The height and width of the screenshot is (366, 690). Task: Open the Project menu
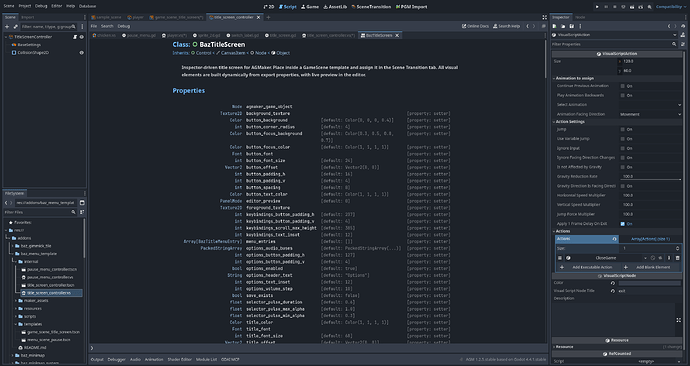(25, 6)
